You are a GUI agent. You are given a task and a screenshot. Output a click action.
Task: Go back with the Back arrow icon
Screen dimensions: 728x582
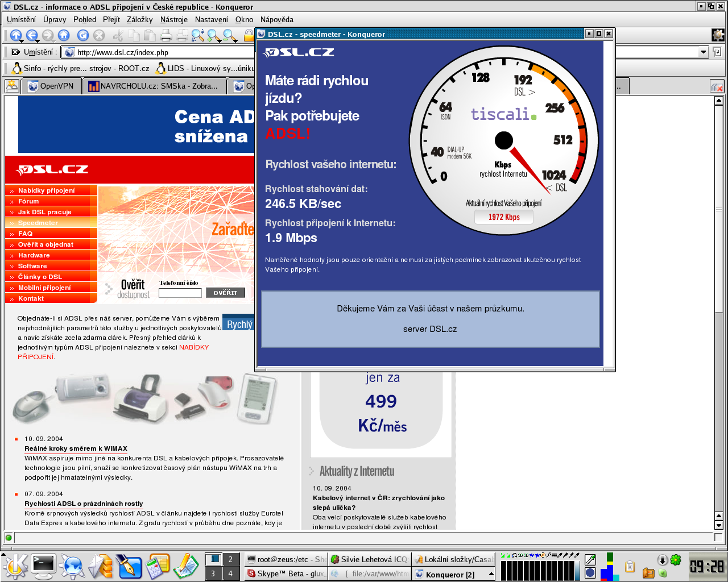(x=32, y=35)
